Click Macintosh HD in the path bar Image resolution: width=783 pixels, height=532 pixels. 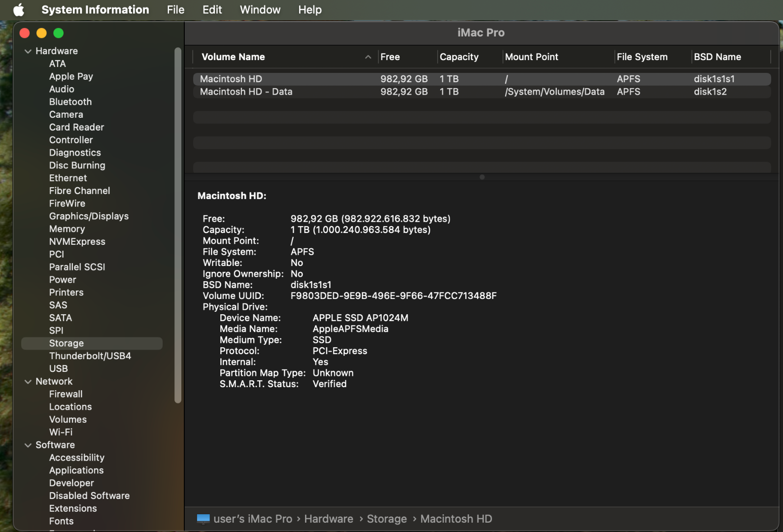pos(456,519)
